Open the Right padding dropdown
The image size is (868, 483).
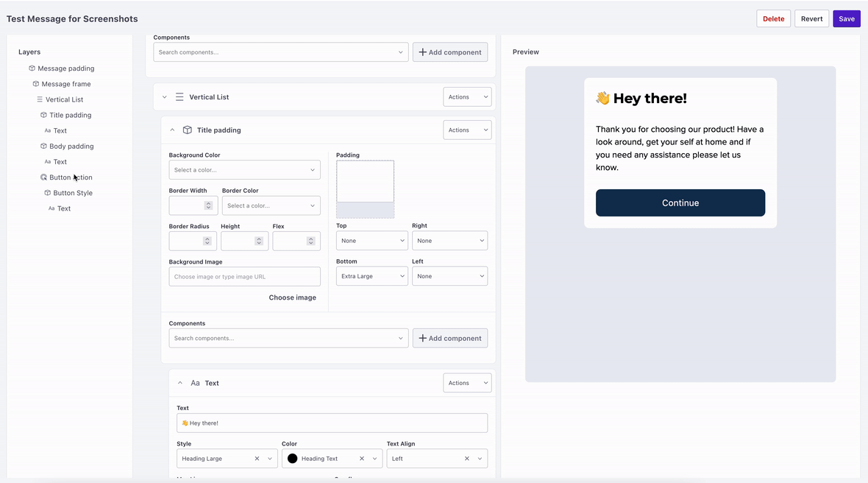pyautogui.click(x=449, y=240)
